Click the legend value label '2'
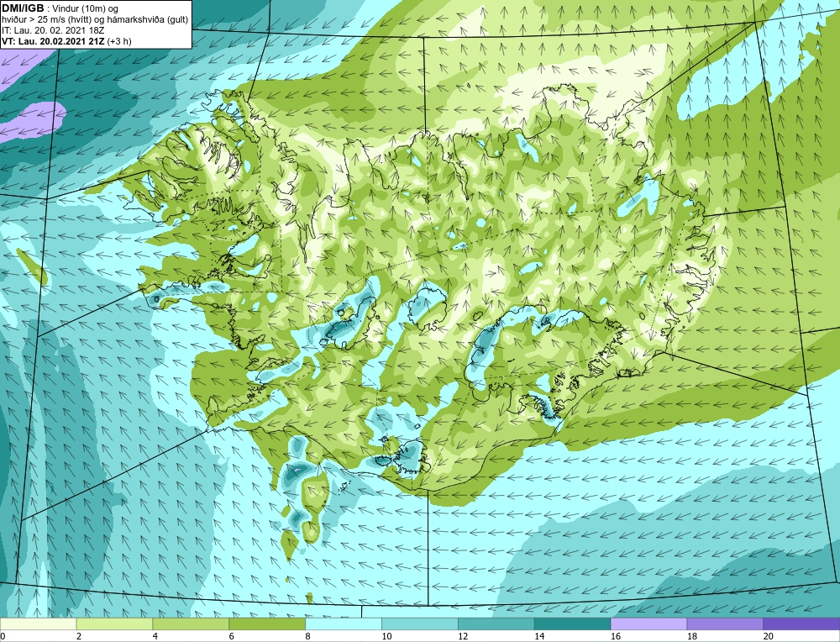This screenshot has height=642, width=840. click(x=79, y=637)
